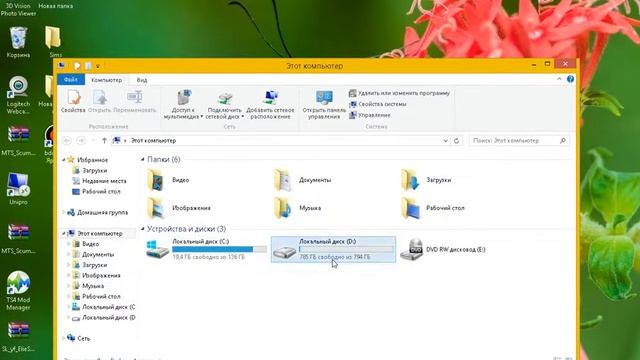Select Изображения in navigation tree

[96, 276]
